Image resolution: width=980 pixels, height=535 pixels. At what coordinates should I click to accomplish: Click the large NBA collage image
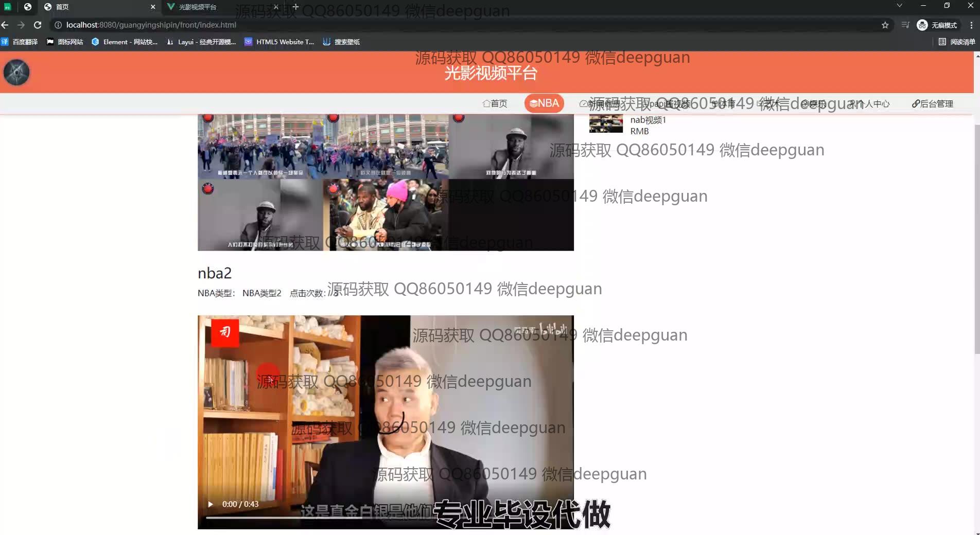pyautogui.click(x=386, y=182)
